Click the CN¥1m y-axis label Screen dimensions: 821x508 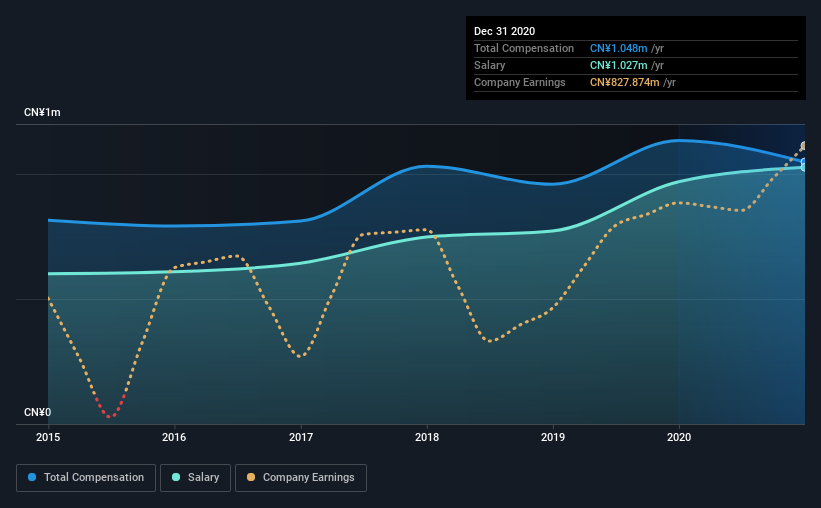click(x=42, y=113)
